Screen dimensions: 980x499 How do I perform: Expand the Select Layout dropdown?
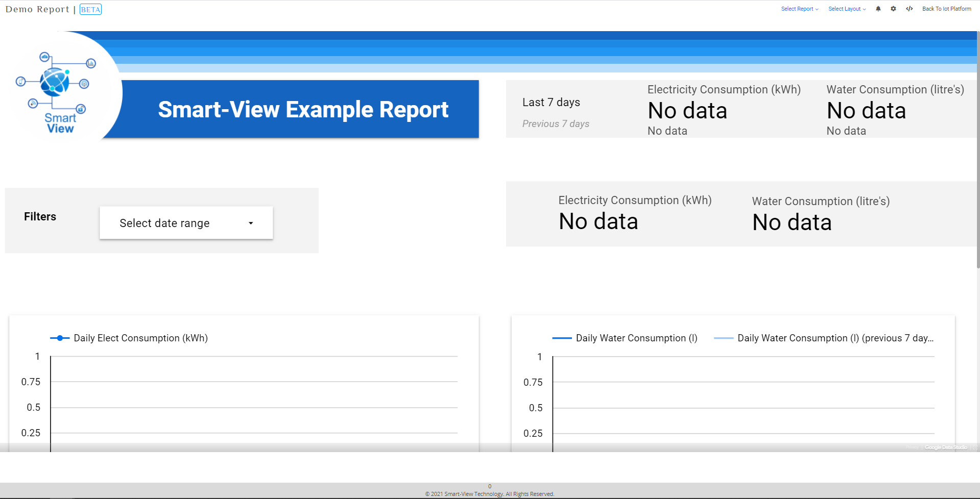tap(847, 9)
